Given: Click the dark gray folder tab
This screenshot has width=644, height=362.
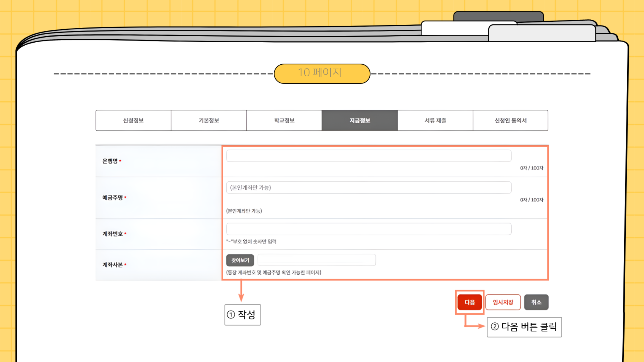Looking at the screenshot, I should (x=498, y=16).
